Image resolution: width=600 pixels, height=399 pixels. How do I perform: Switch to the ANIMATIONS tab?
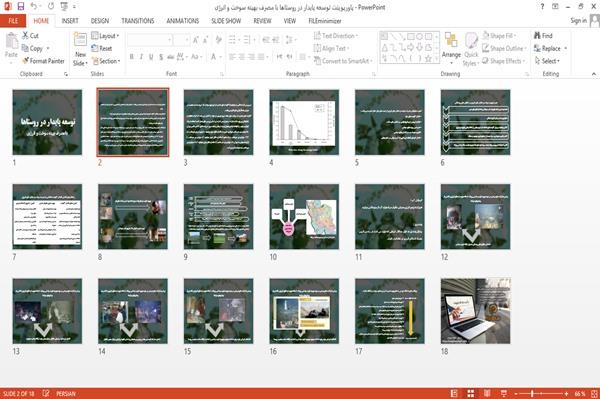tap(183, 21)
